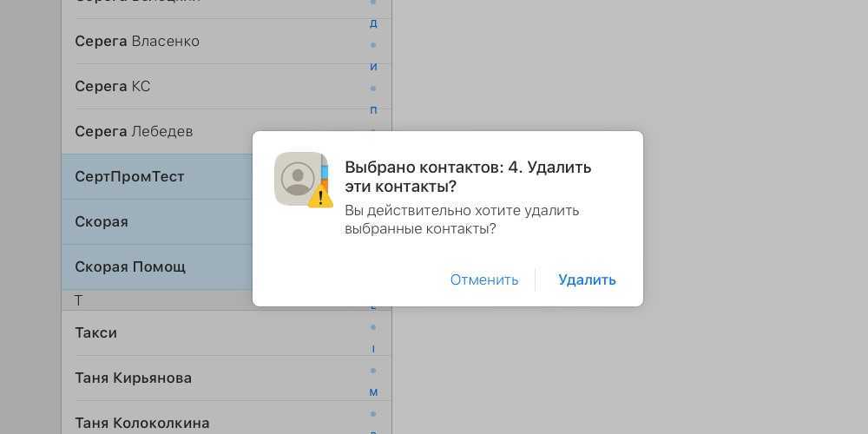Image resolution: width=868 pixels, height=434 pixels.
Task: Jump to letter Д in alphabet index
Action: click(373, 23)
